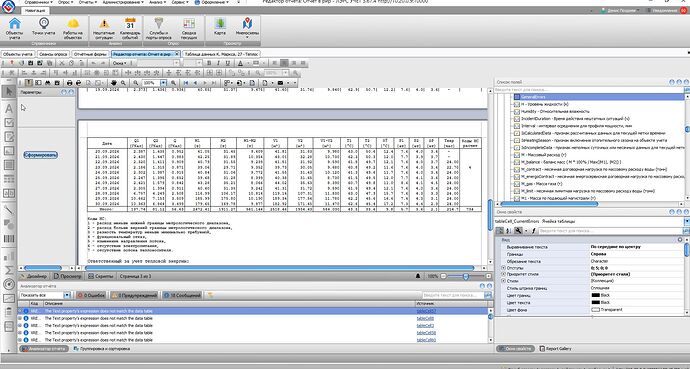
Task: Open the Окна dropdown in toolbar
Action: pyautogui.click(x=119, y=63)
